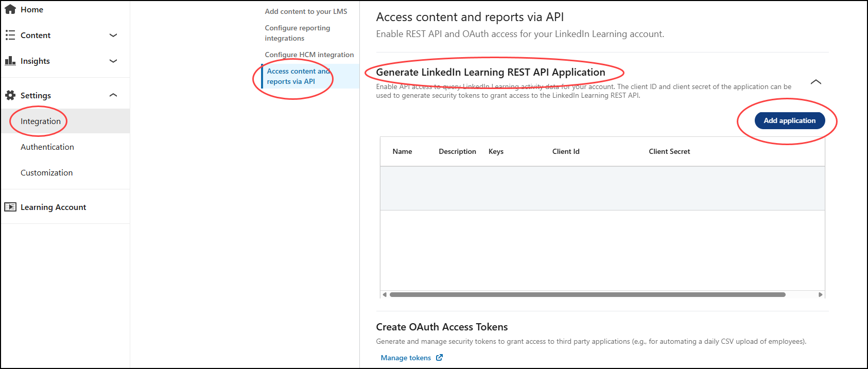Open Configure HCM integration

click(x=309, y=55)
